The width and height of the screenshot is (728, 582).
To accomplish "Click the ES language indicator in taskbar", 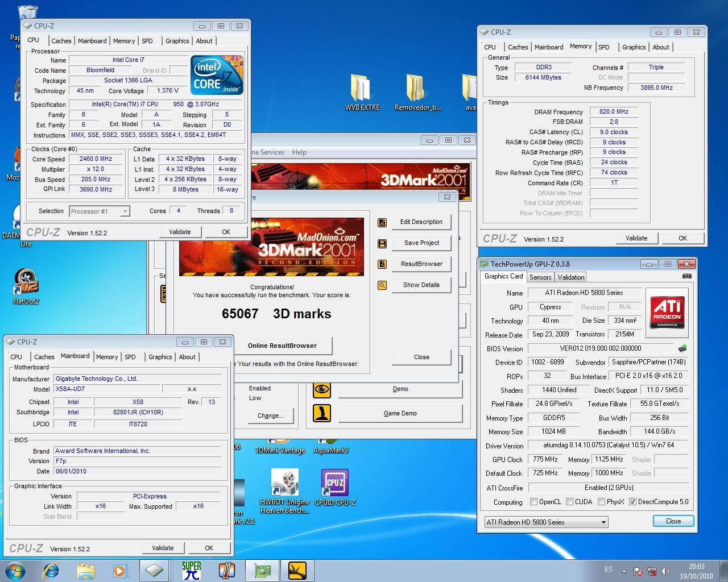I will point(609,569).
